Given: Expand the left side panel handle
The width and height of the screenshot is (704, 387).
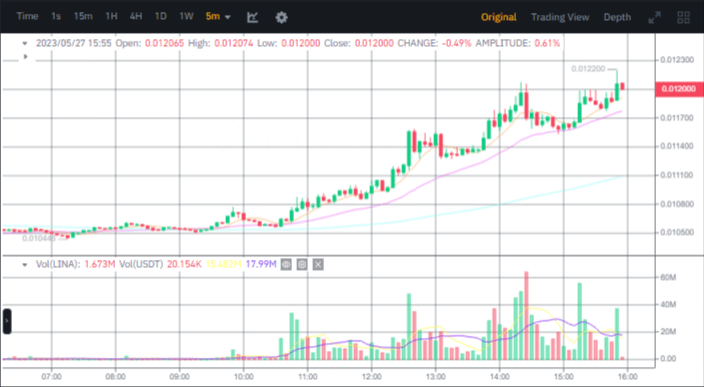Looking at the screenshot, I should [x=7, y=321].
